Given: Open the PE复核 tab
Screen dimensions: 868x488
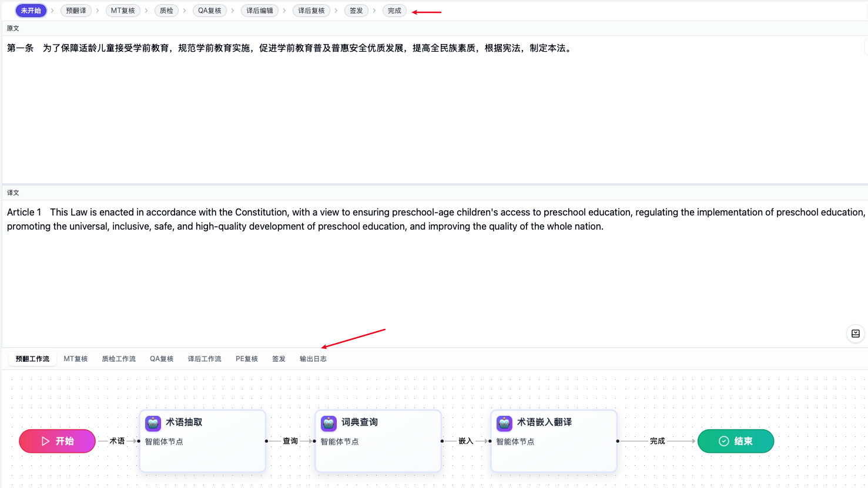Looking at the screenshot, I should point(247,359).
